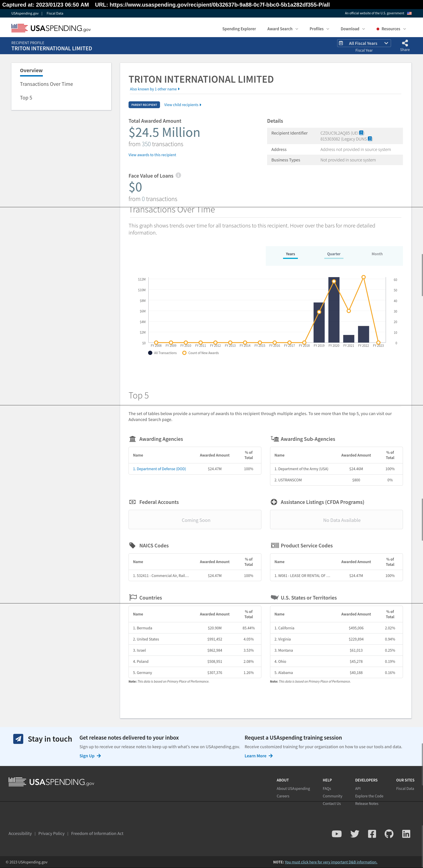Click the Bermuda row in Countries
The image size is (423, 868).
pos(195,628)
